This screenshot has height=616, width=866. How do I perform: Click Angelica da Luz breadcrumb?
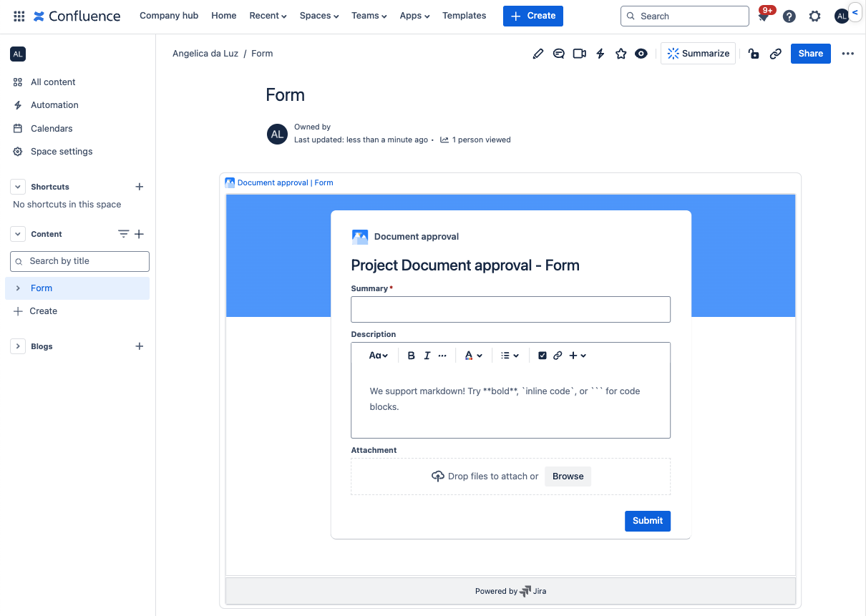point(205,54)
